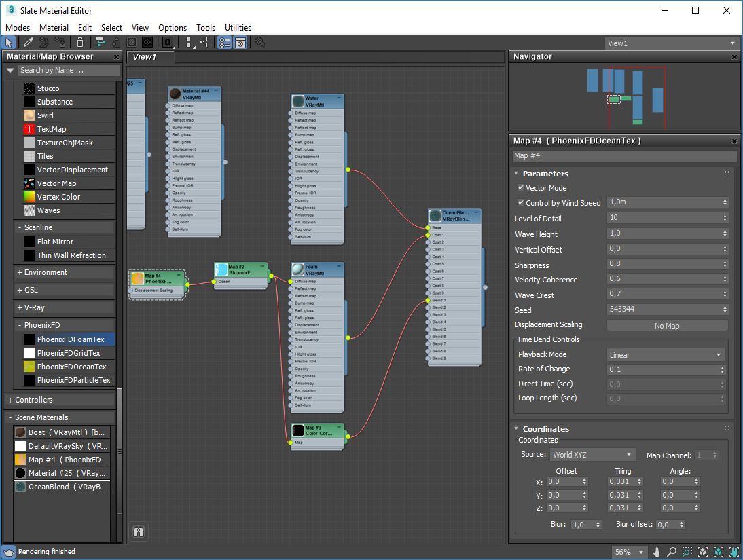Click the Level of Detail value field
Image resolution: width=743 pixels, height=560 pixels.
(x=664, y=218)
